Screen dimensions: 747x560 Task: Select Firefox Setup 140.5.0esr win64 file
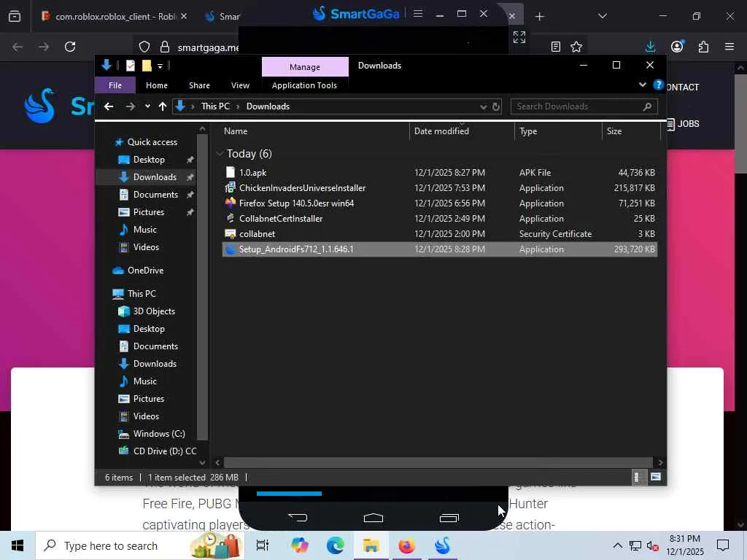coord(440,203)
